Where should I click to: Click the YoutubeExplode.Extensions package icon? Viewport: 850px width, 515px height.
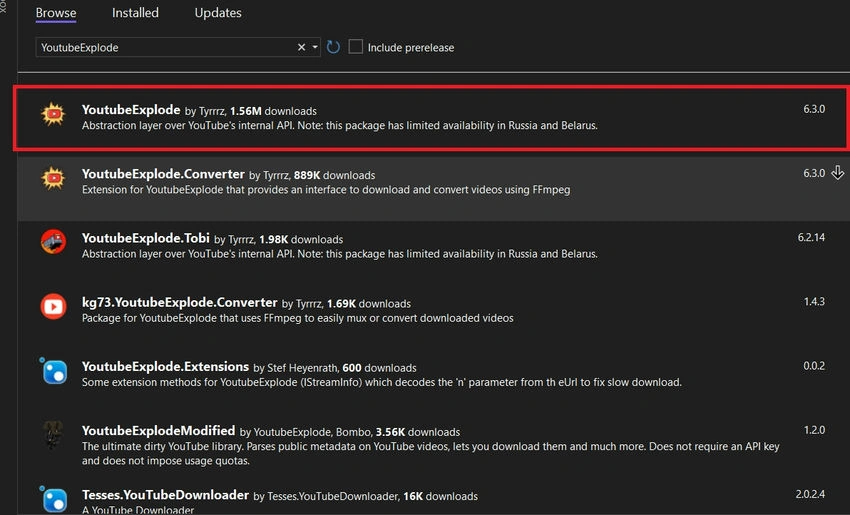click(x=54, y=371)
